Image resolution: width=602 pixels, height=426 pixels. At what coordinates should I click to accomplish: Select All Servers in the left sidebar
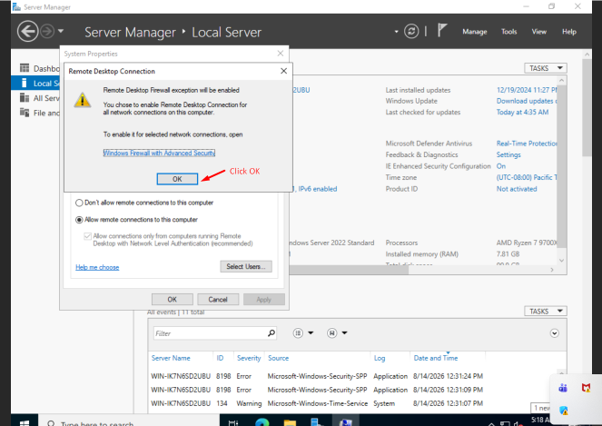click(40, 98)
